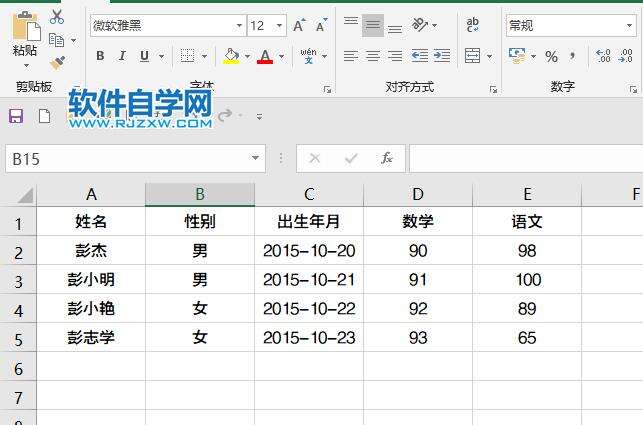
Task: Open the font color dropdown arrow
Action: (x=281, y=56)
